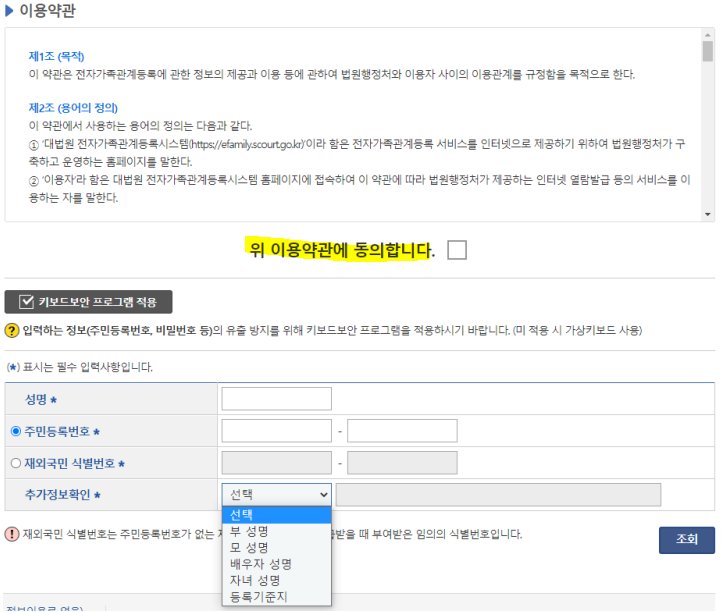Choose 부 성명 in dropdown list
This screenshot has width=724, height=612.
[x=277, y=531]
